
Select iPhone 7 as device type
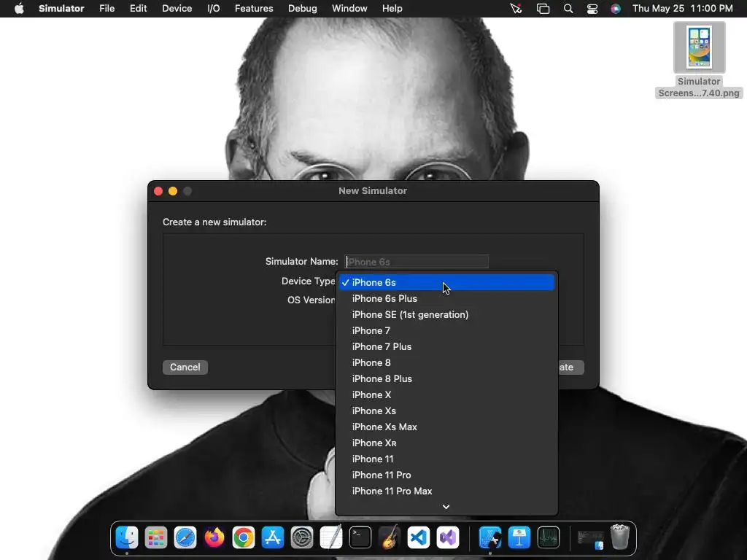click(x=446, y=330)
